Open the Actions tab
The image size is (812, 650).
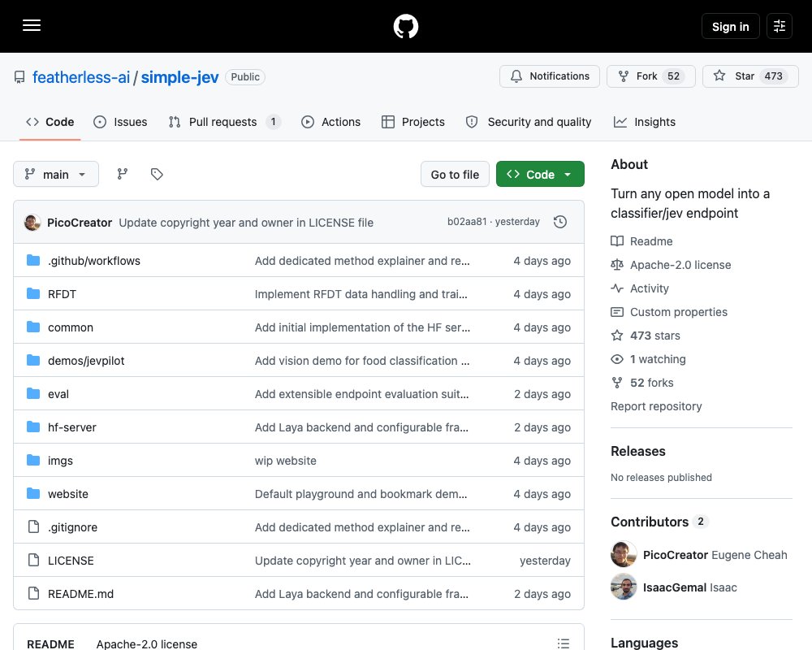331,122
